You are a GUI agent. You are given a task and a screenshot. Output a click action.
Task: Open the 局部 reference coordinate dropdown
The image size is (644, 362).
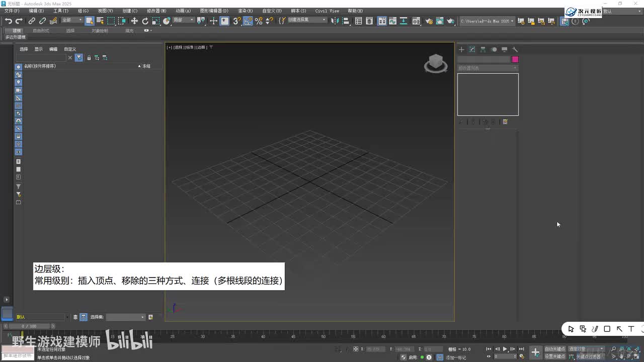coord(184,20)
